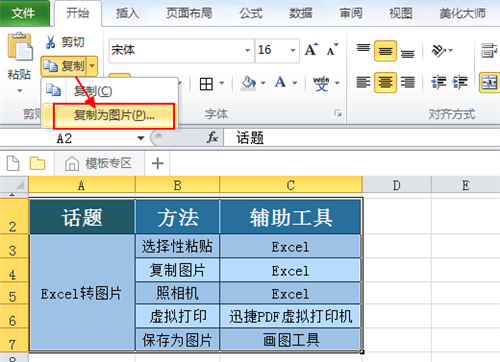Switch to the 开始 ribbon tab
Viewport: 500px width, 362px height.
[78, 13]
